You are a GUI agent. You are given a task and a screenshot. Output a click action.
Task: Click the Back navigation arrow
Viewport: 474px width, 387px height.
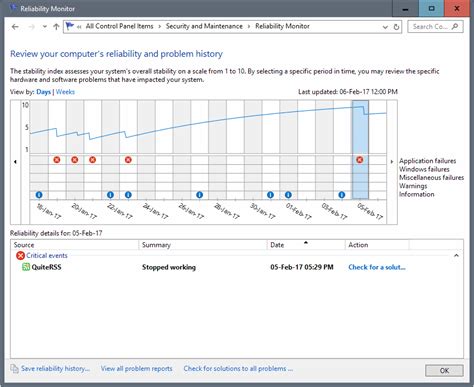[15, 27]
